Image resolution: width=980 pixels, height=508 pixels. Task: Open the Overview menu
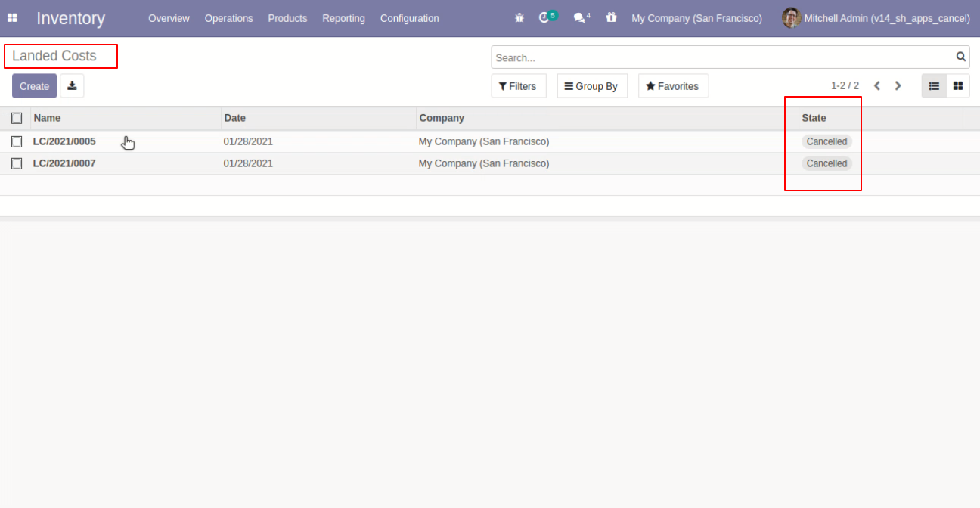[169, 18]
